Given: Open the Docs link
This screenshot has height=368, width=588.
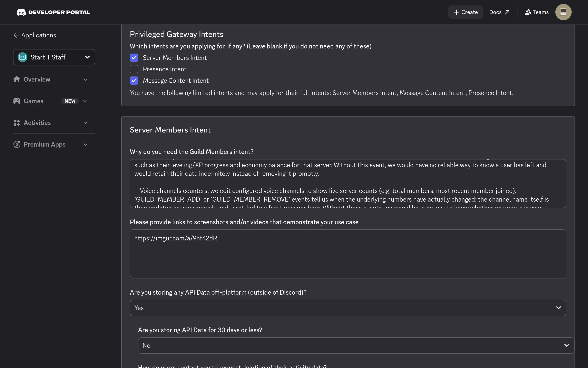Looking at the screenshot, I should (x=499, y=12).
